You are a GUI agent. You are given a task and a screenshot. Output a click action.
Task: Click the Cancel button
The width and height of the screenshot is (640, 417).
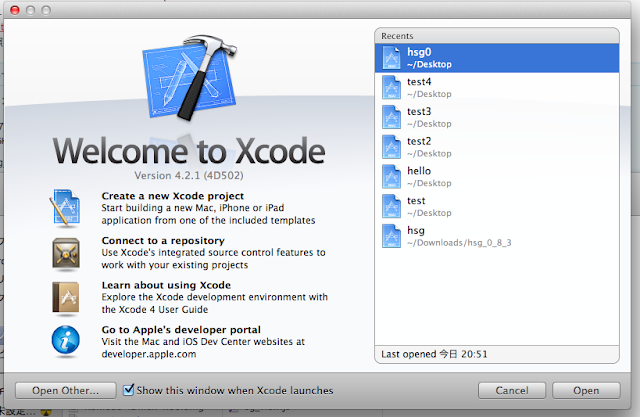pyautogui.click(x=512, y=390)
